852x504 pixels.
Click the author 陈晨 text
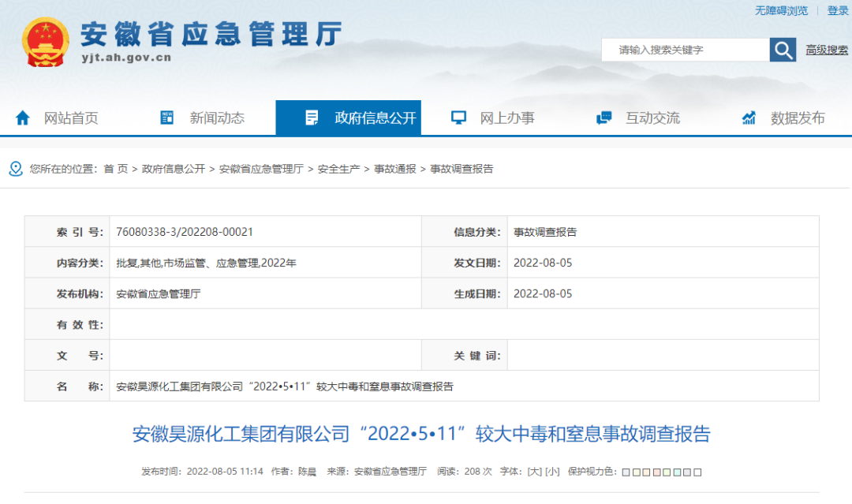pos(307,472)
